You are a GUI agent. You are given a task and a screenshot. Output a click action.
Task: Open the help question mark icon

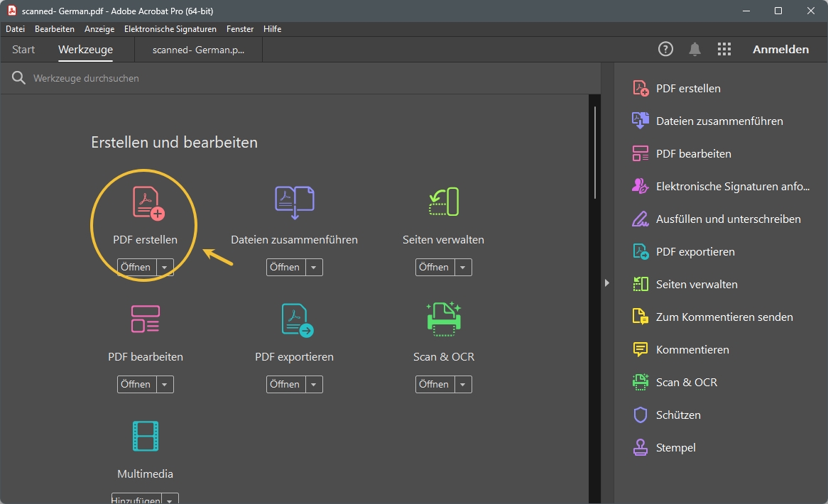click(665, 49)
